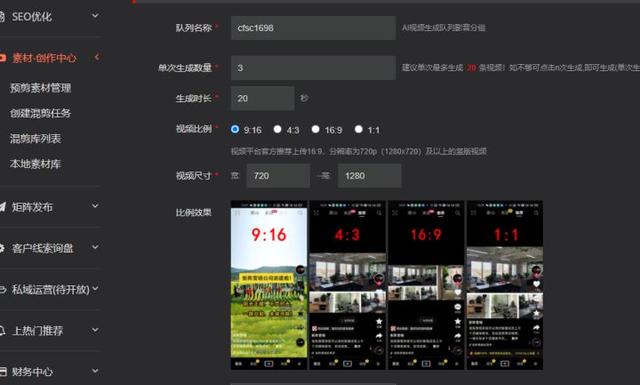Click the 上热门推荐 bell icon
The height and width of the screenshot is (385, 640).
click(2, 331)
